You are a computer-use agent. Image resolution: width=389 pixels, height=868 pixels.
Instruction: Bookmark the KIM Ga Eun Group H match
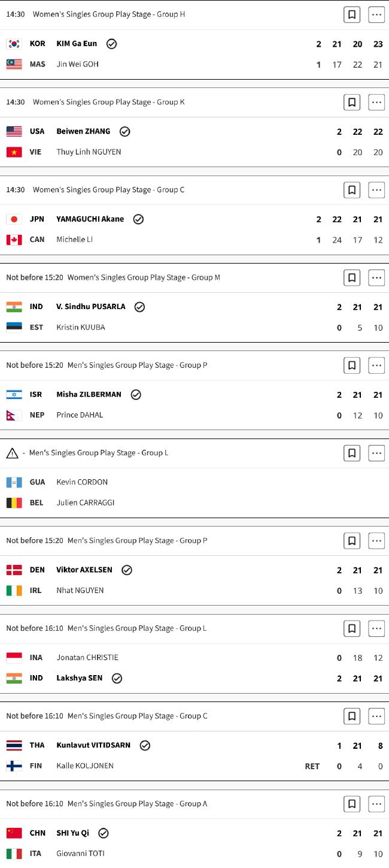click(x=352, y=14)
